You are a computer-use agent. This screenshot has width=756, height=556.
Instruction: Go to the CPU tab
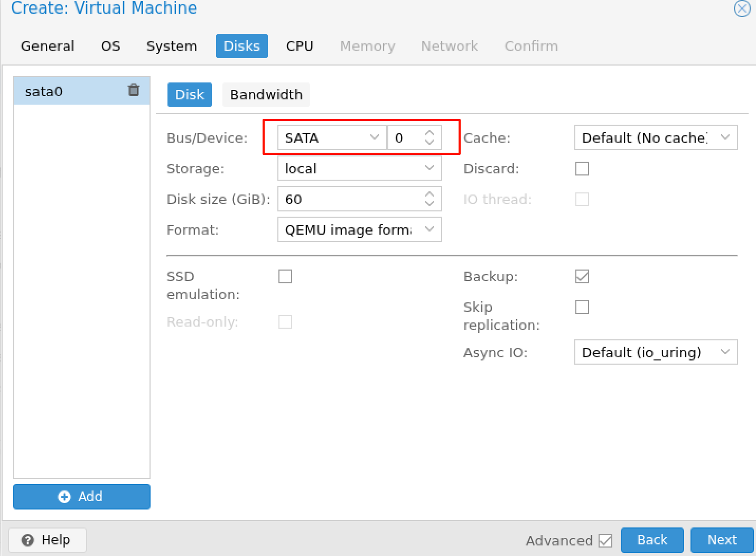[300, 46]
